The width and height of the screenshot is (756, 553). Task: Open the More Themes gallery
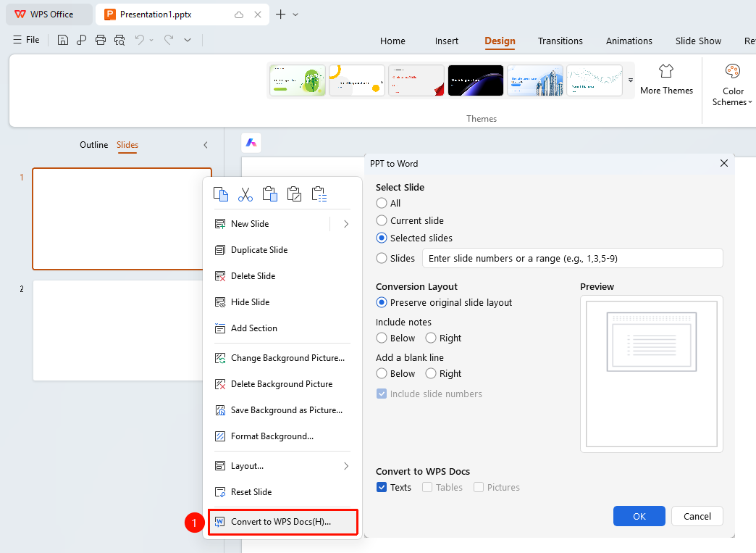coord(666,80)
